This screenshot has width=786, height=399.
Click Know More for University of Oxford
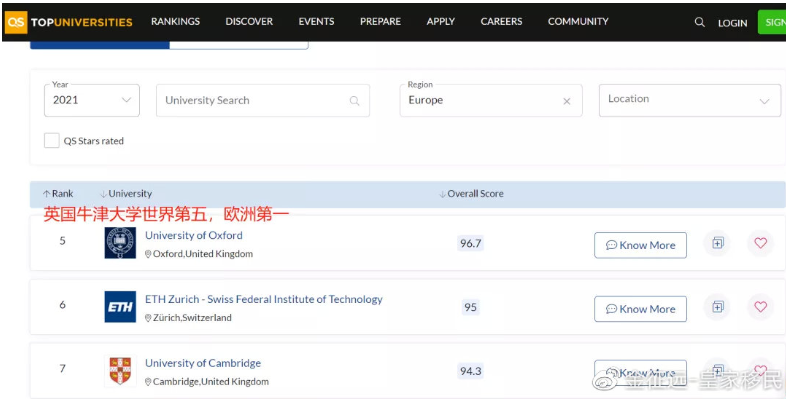coord(640,245)
